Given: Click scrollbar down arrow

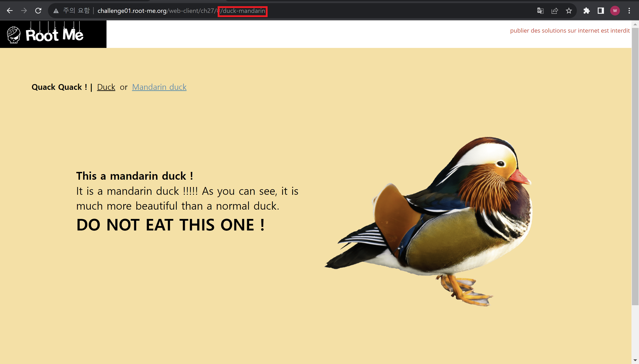Looking at the screenshot, I should coord(635,360).
